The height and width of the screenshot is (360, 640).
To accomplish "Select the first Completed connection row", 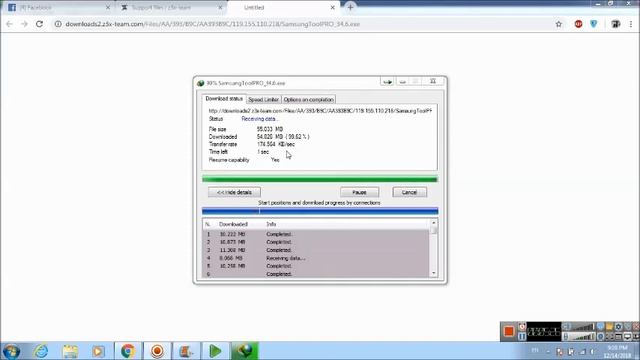I will [316, 234].
